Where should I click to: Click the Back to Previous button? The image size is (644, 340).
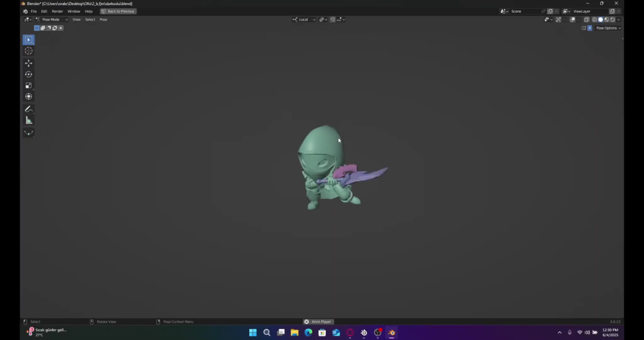point(118,12)
